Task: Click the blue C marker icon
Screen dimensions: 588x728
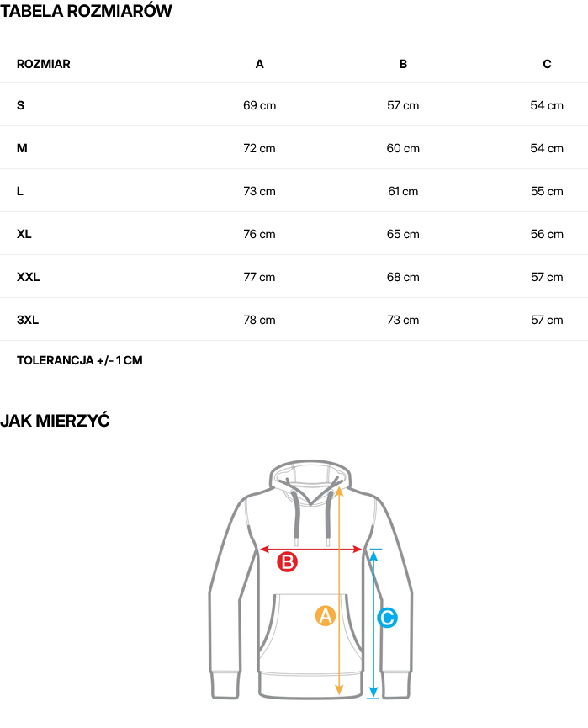Action: pyautogui.click(x=387, y=618)
